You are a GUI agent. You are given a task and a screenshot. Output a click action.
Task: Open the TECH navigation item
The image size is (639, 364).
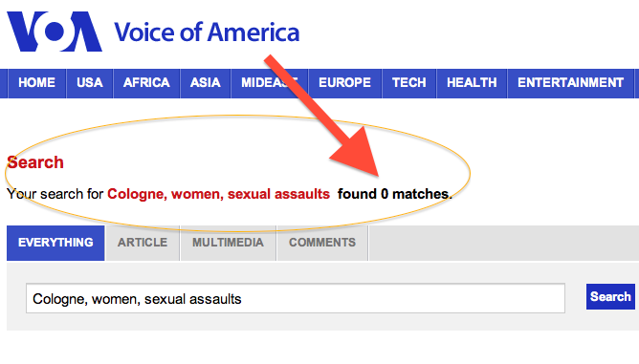coord(409,83)
